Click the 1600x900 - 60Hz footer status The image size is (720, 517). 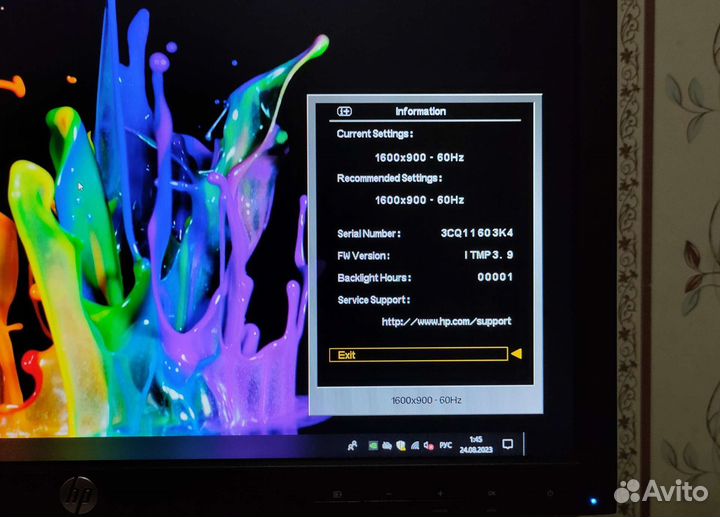[x=426, y=400]
